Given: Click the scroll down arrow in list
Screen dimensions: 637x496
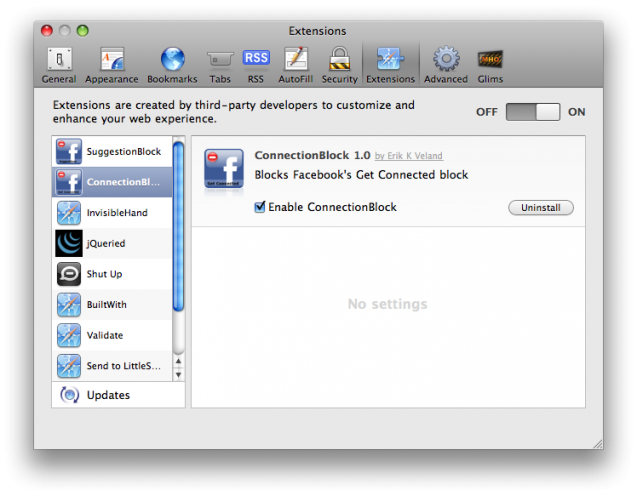Looking at the screenshot, I should click(178, 375).
